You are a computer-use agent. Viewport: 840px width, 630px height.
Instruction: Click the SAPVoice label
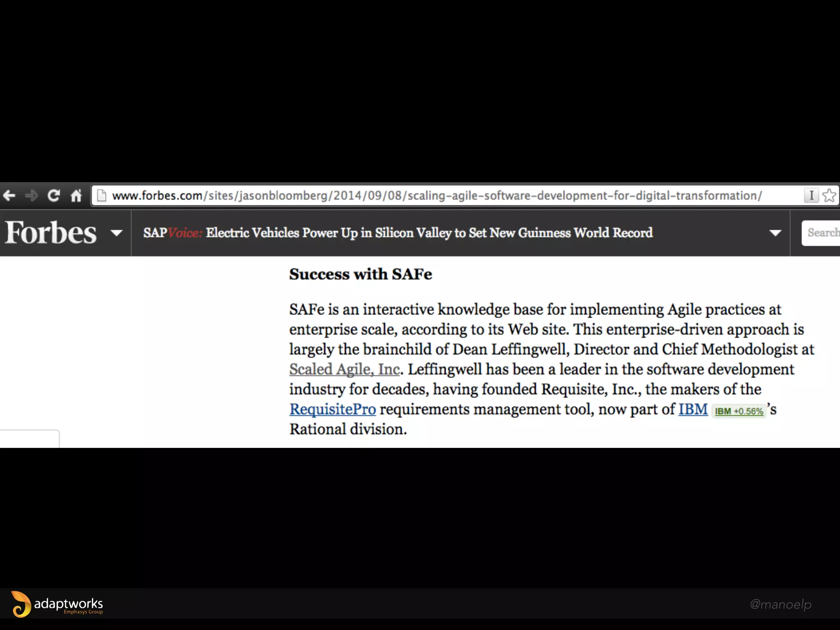172,233
